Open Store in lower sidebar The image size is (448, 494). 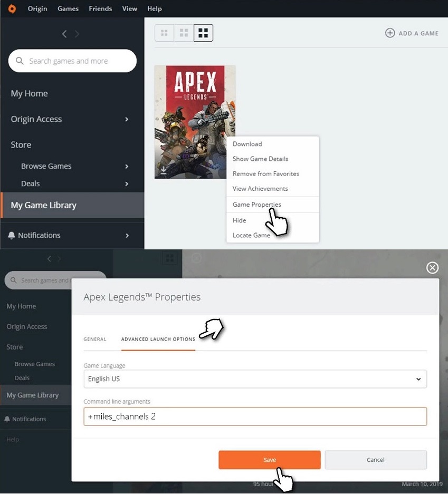tap(14, 347)
